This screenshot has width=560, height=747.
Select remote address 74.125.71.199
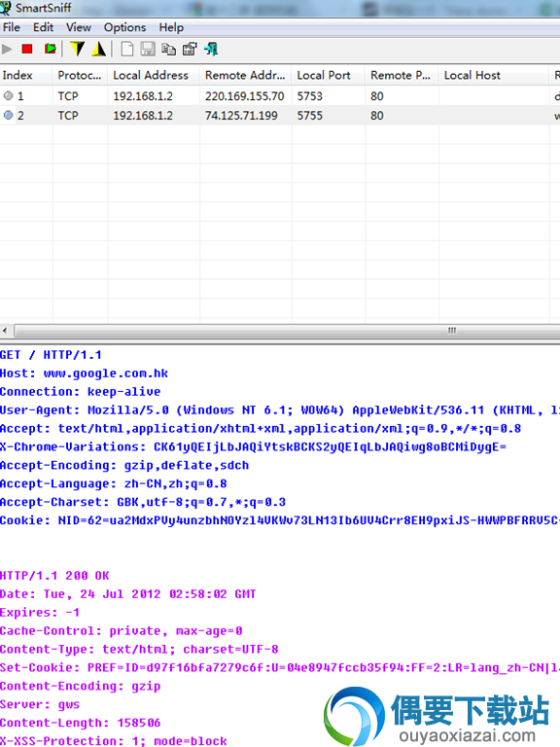(241, 116)
